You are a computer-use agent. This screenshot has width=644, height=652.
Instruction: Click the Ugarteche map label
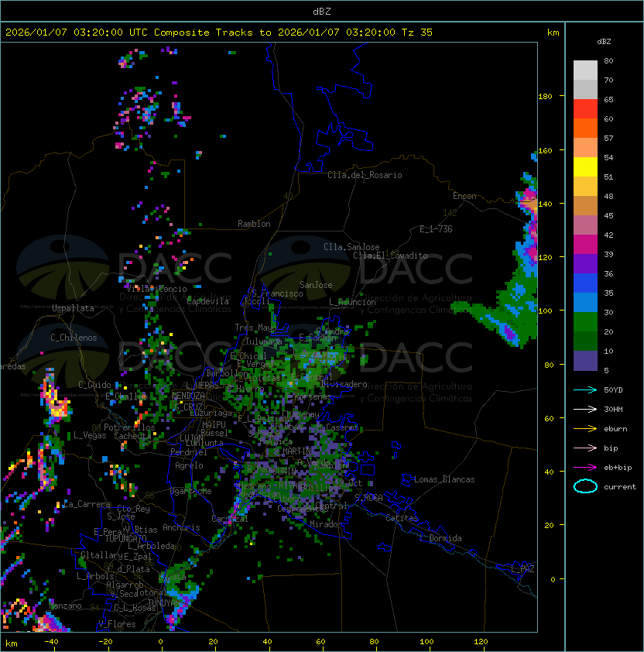click(x=191, y=491)
